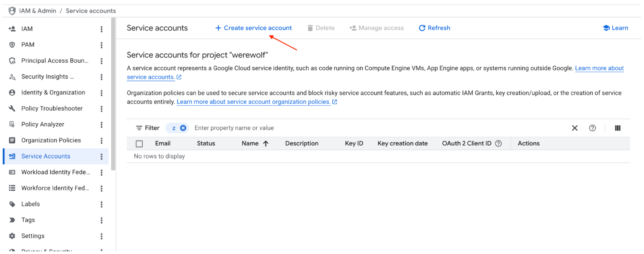Click the Service Accounts key icon
This screenshot has width=644, height=254.
(12, 156)
